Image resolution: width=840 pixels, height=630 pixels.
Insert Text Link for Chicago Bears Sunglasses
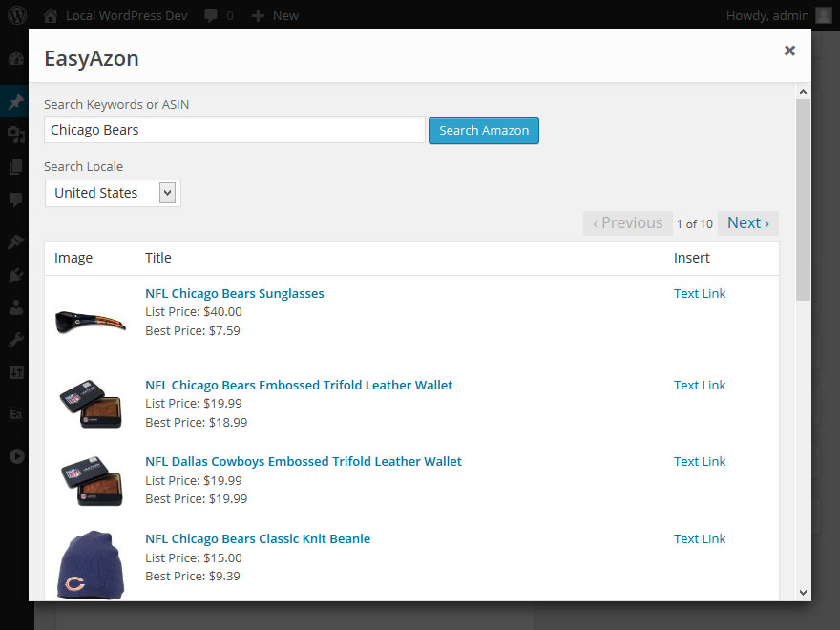(700, 294)
